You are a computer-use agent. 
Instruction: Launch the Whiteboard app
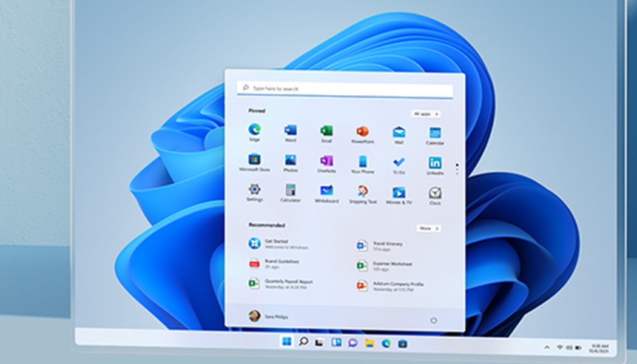pyautogui.click(x=326, y=191)
